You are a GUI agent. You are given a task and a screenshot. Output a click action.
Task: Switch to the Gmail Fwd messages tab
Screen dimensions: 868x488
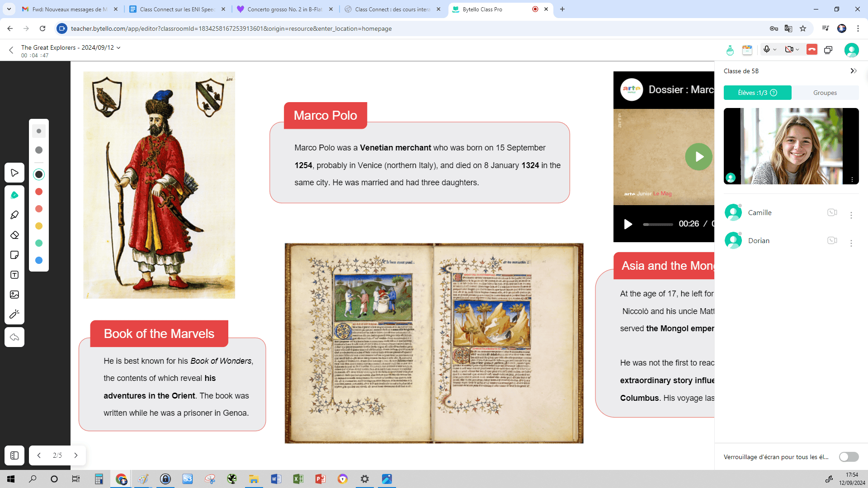point(70,9)
